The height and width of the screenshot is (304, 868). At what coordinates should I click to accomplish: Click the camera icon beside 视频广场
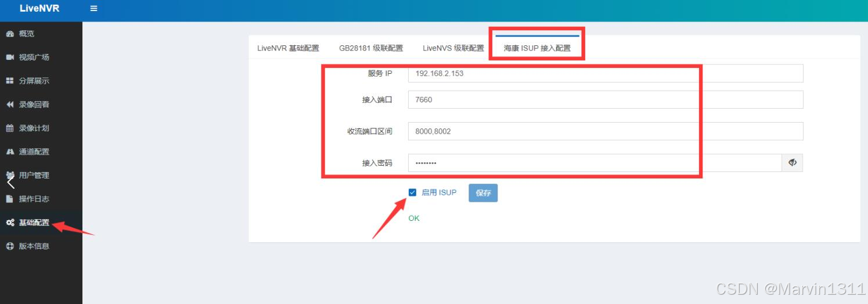[10, 57]
